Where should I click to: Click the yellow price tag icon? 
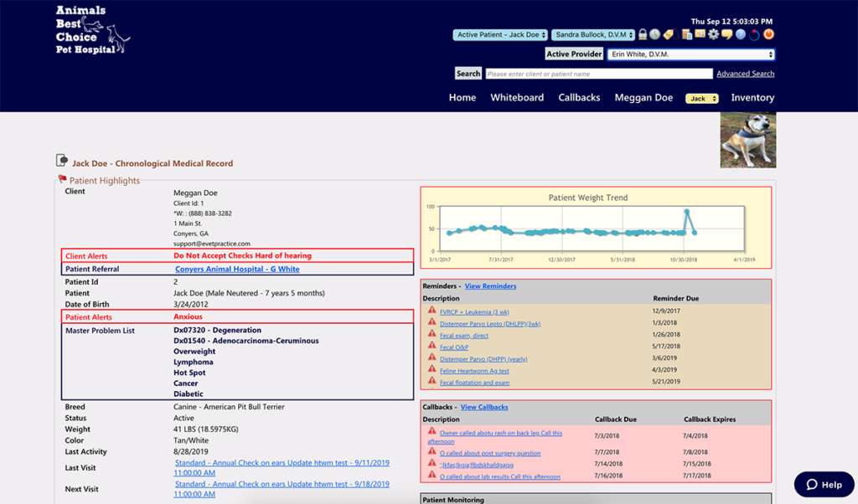669,35
